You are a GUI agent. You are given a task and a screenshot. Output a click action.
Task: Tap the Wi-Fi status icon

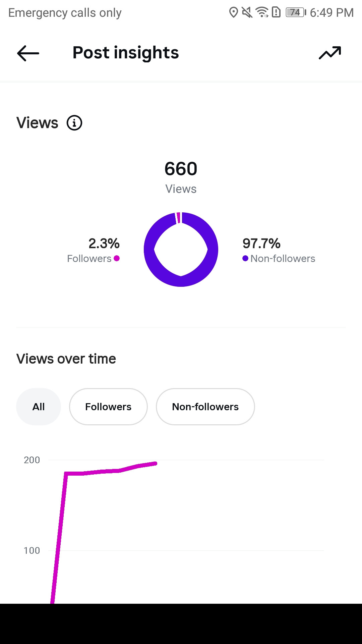click(x=262, y=12)
